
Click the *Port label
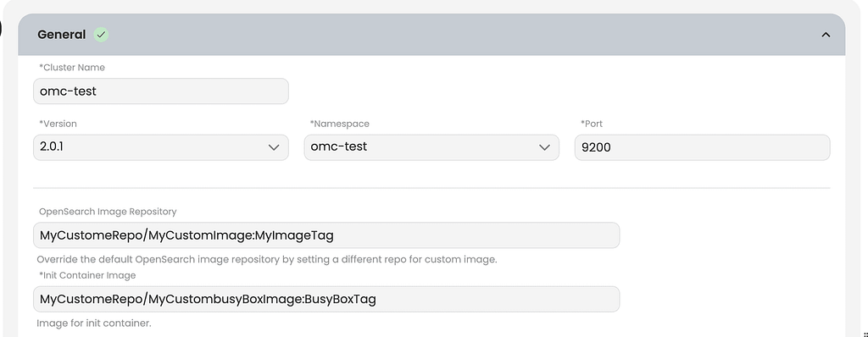(x=591, y=124)
